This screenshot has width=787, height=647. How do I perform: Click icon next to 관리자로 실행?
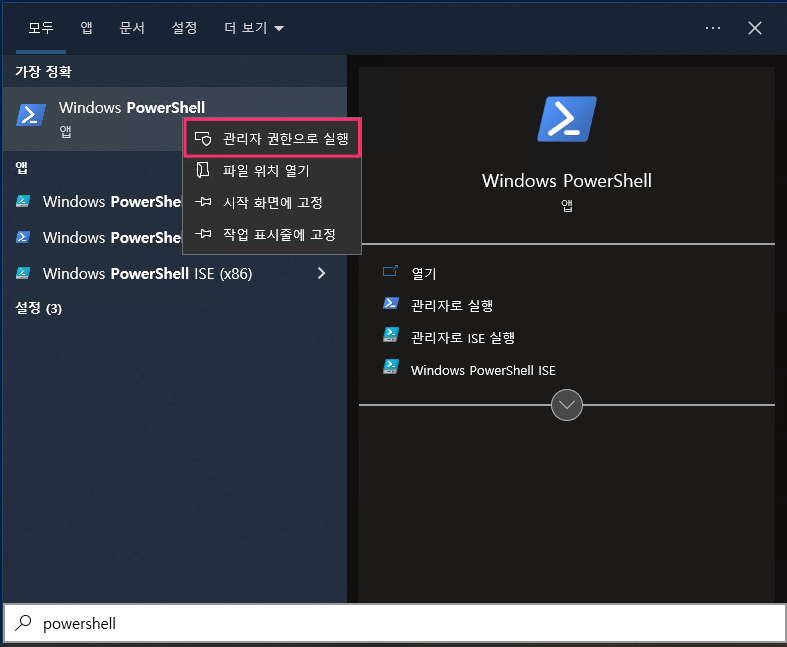[x=390, y=303]
